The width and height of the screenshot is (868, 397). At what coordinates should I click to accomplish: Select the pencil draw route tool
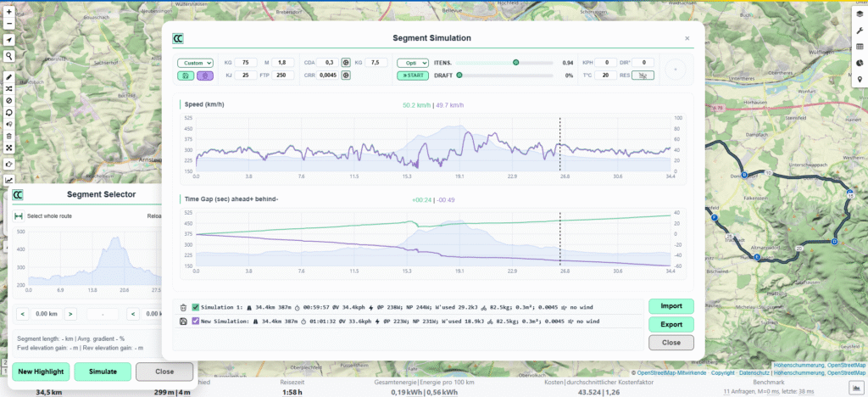tap(8, 77)
